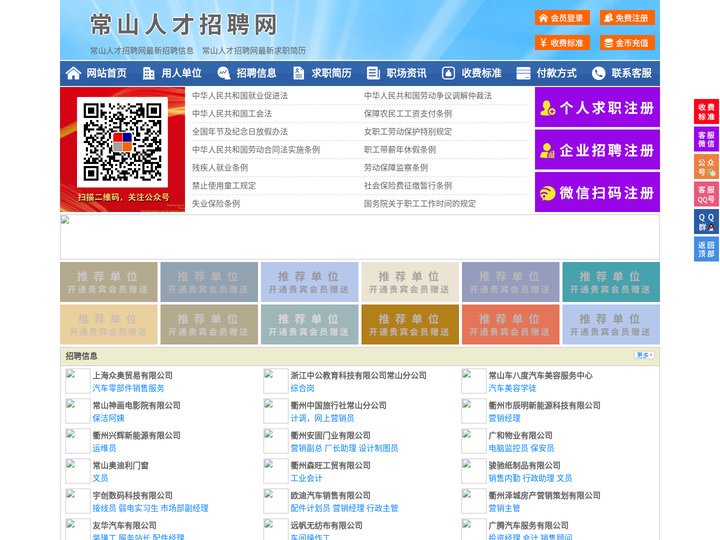Open the 招聘信息 nav item
Viewport: 720px width, 540px height.
pos(256,73)
